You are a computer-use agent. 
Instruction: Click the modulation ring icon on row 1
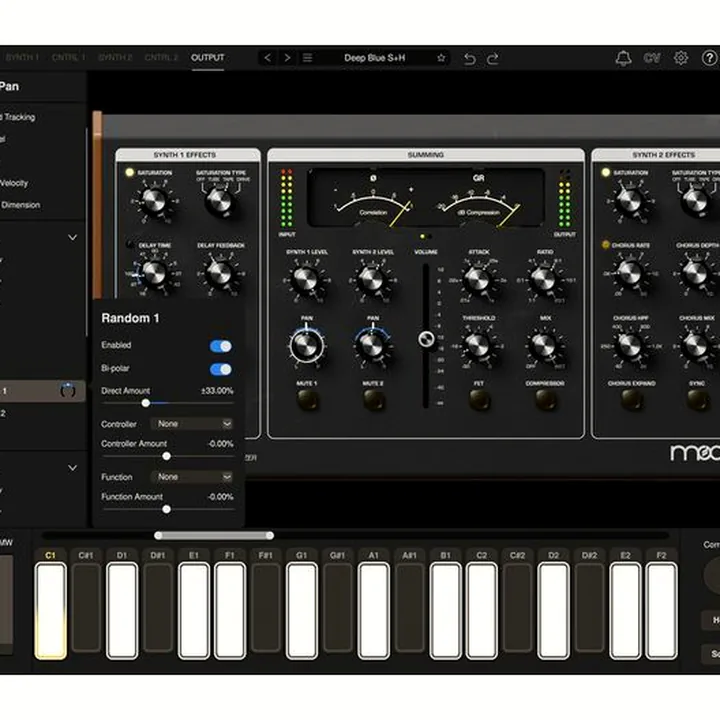pyautogui.click(x=68, y=390)
